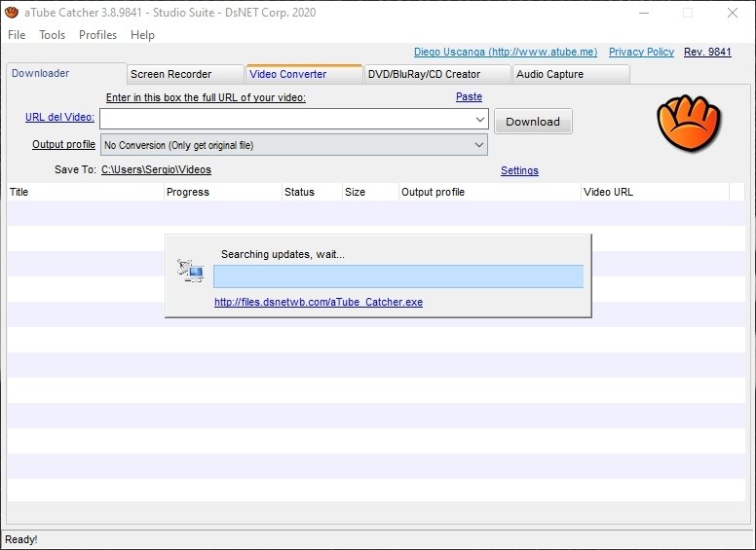
Task: Open the Tools menu
Action: point(52,35)
